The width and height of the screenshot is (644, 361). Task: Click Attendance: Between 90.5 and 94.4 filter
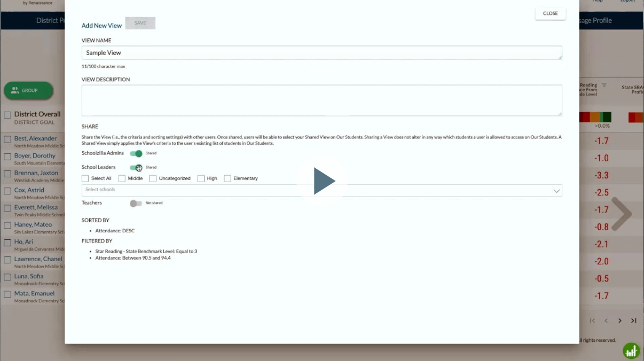point(133,258)
